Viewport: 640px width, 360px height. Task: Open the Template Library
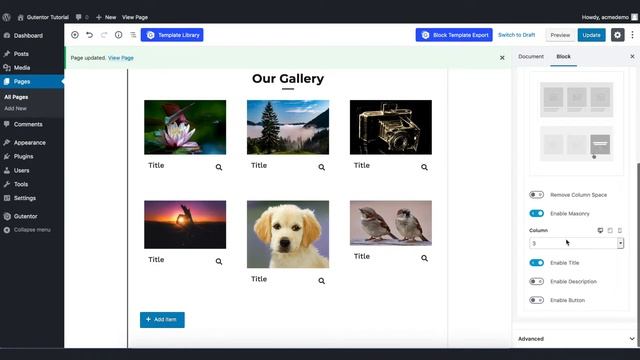[172, 35]
